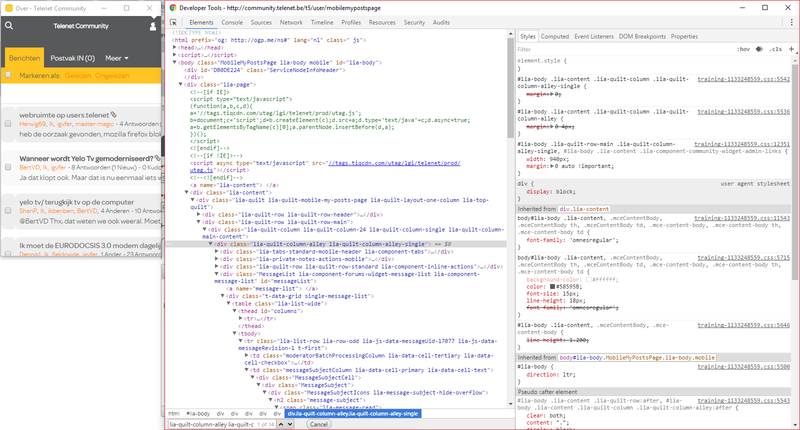The width and height of the screenshot is (800, 430).
Task: Check the box for webruimte op users.telenet
Action: pyautogui.click(x=8, y=123)
